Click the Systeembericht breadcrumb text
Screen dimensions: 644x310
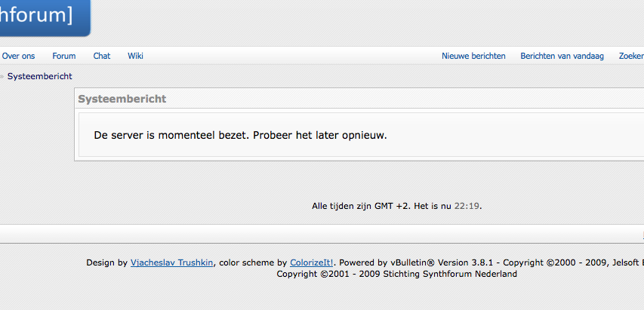coord(40,76)
